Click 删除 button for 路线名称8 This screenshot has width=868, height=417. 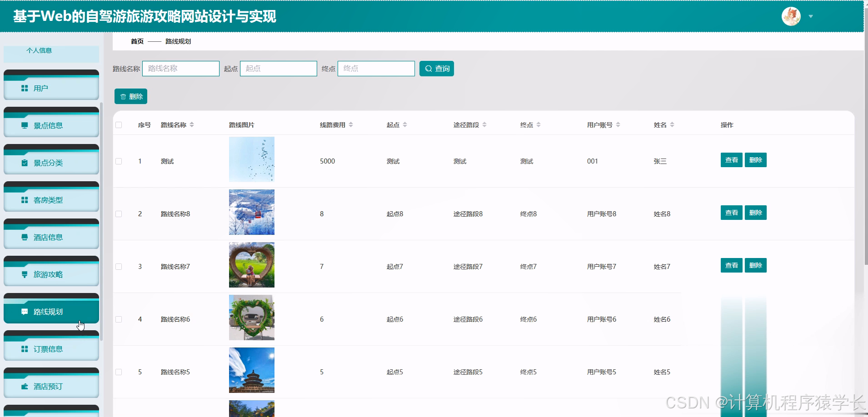755,212
